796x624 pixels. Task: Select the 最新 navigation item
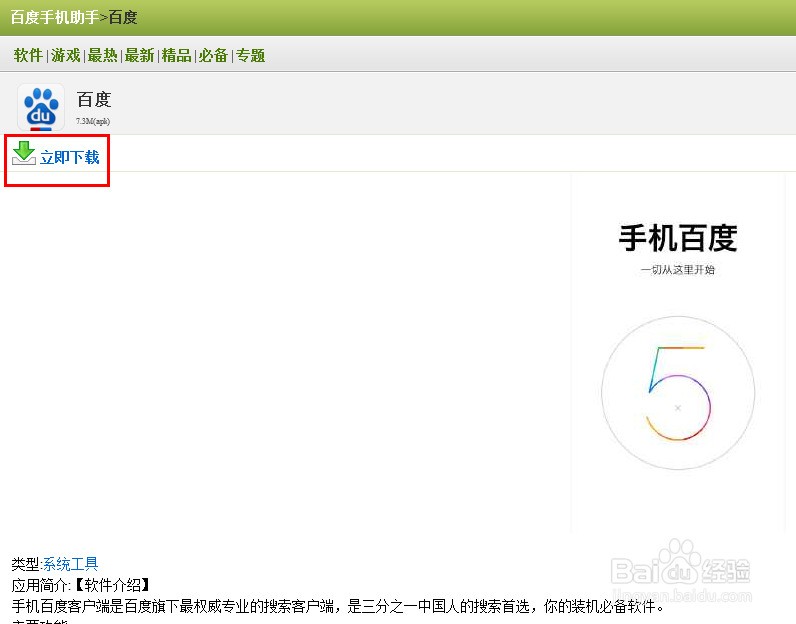pyautogui.click(x=139, y=55)
